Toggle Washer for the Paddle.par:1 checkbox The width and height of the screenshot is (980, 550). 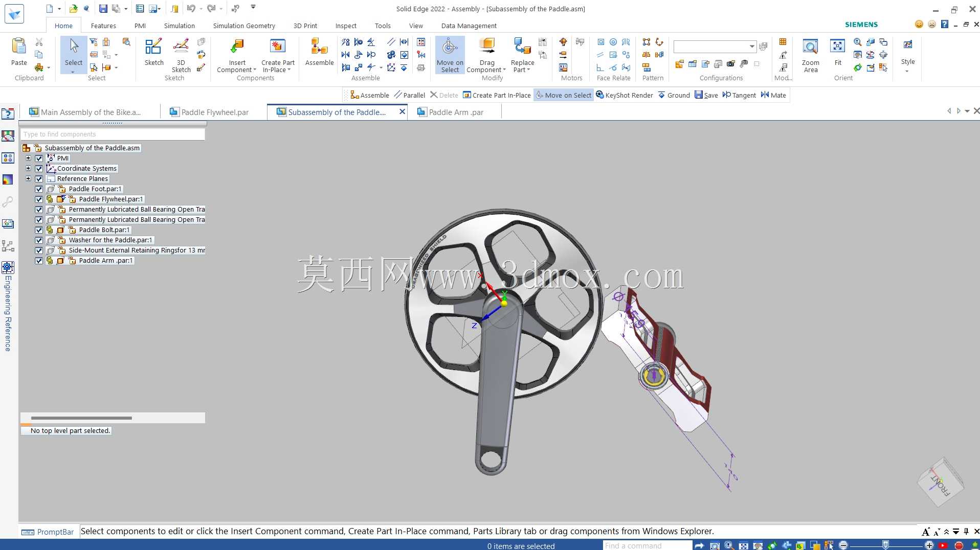(39, 240)
